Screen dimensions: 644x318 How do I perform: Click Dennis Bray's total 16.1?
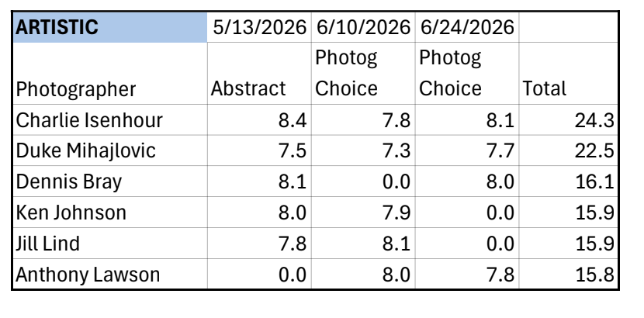tap(569, 181)
